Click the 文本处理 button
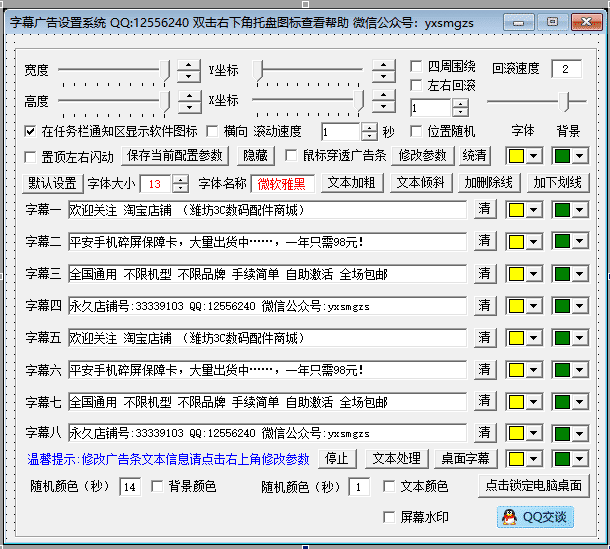 click(x=396, y=458)
